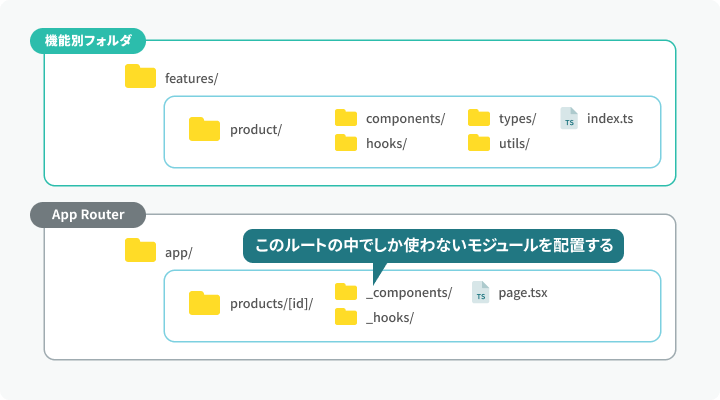Click the index.ts TypeScript file icon
720x400 pixels.
(x=569, y=118)
